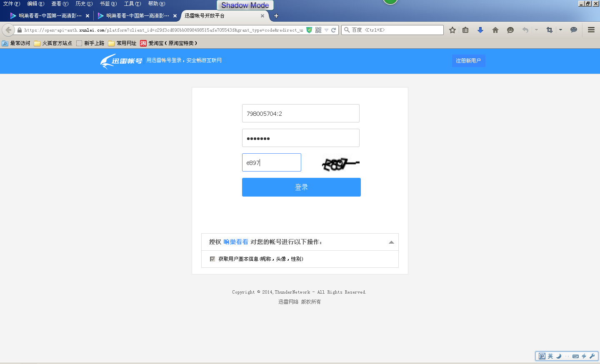Open the 新手上路 bookmark
Viewport: 600px width, 364px height.
90,43
